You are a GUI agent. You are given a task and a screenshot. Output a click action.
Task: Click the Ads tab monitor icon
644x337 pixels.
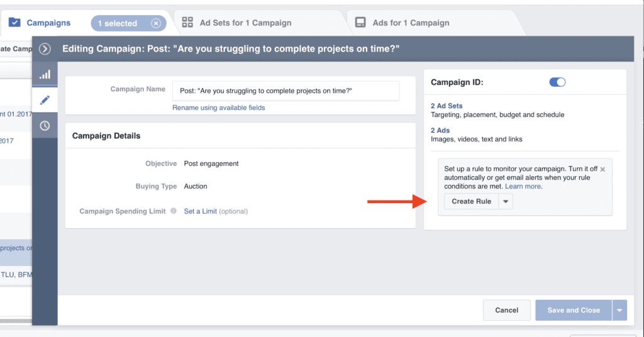pos(360,23)
